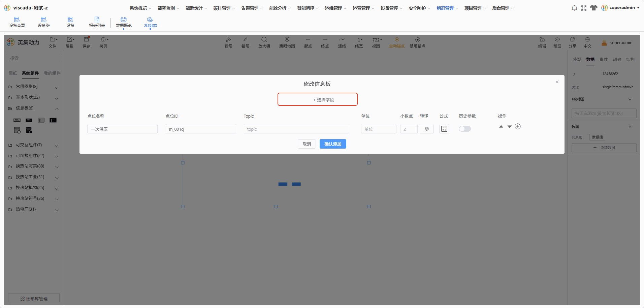Click the 单位 unit input field
644x308 pixels.
point(379,129)
